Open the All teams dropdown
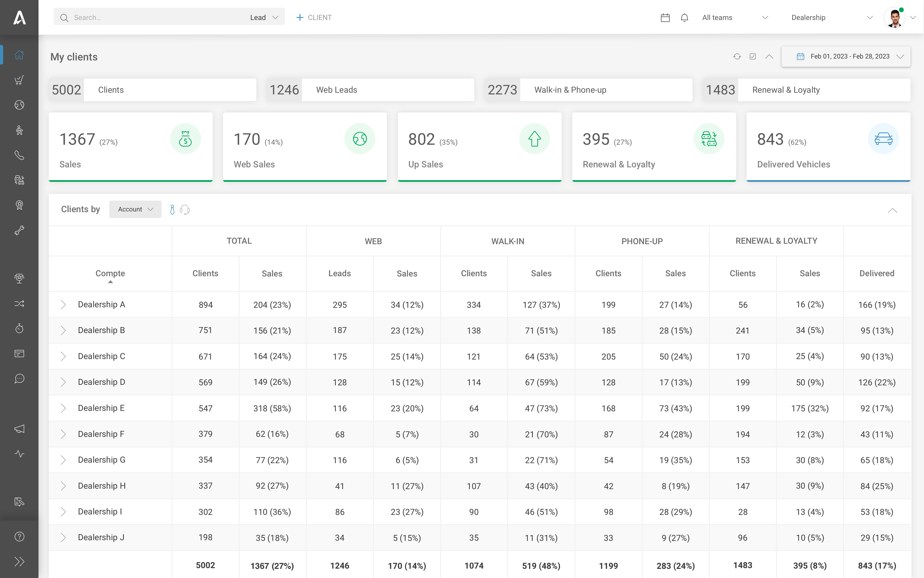The height and width of the screenshot is (578, 924). point(735,18)
